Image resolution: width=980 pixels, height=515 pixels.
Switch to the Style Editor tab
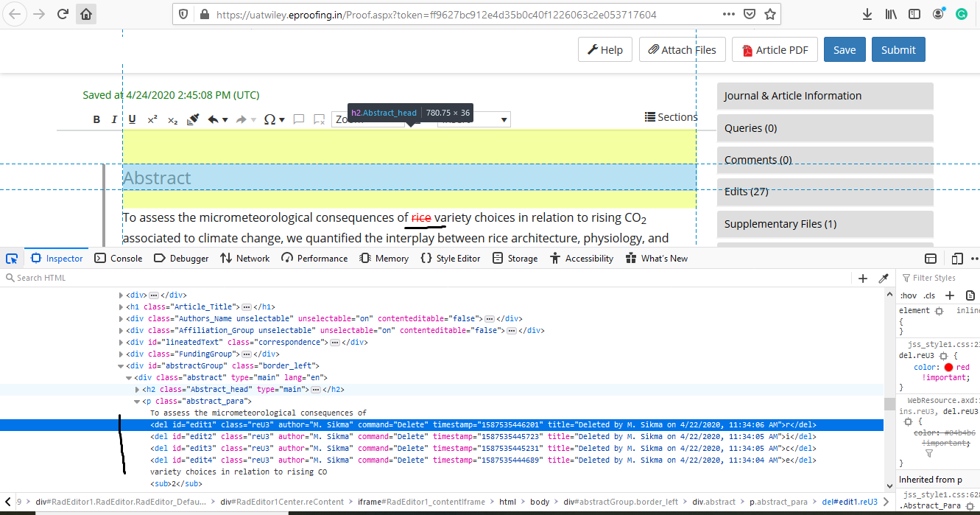click(x=450, y=259)
